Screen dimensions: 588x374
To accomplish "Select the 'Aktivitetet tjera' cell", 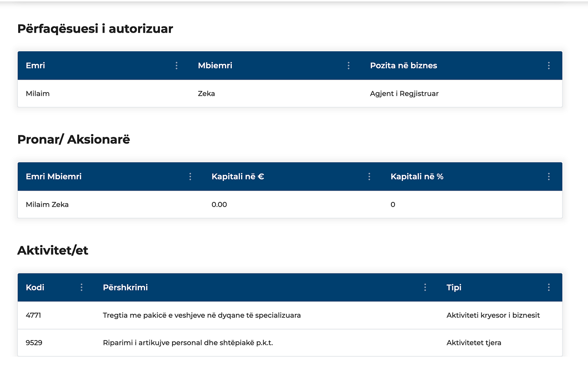I will [474, 342].
